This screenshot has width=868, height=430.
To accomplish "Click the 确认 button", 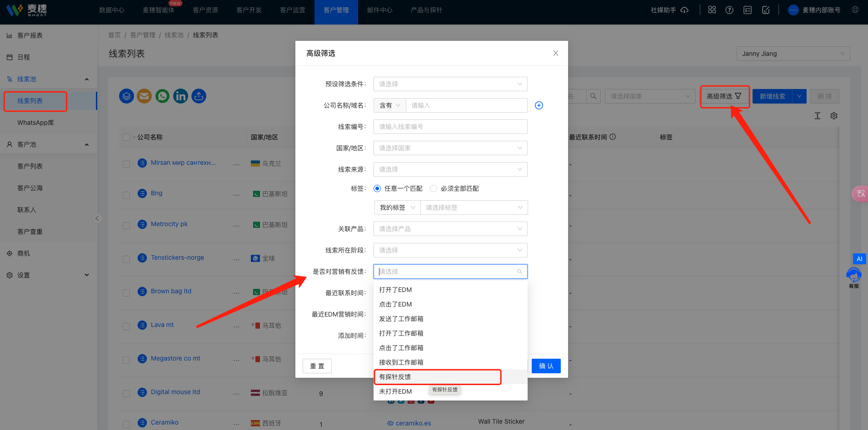I will (546, 366).
